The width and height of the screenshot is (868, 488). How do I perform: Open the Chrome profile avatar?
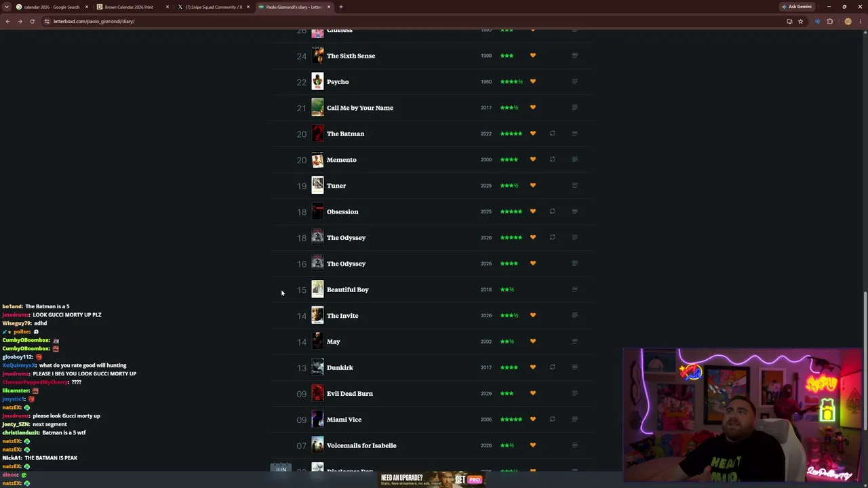coord(848,21)
